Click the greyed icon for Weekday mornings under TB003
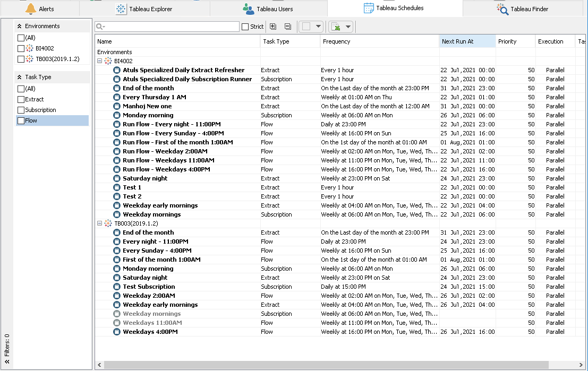 click(x=117, y=314)
